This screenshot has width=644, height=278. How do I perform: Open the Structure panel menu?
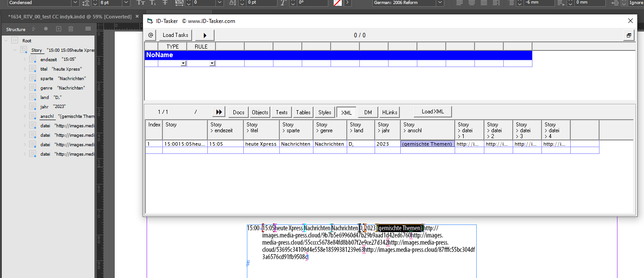(88, 28)
